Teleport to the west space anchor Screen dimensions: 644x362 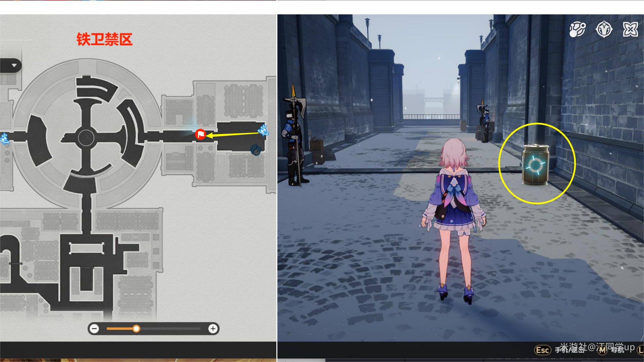point(4,138)
